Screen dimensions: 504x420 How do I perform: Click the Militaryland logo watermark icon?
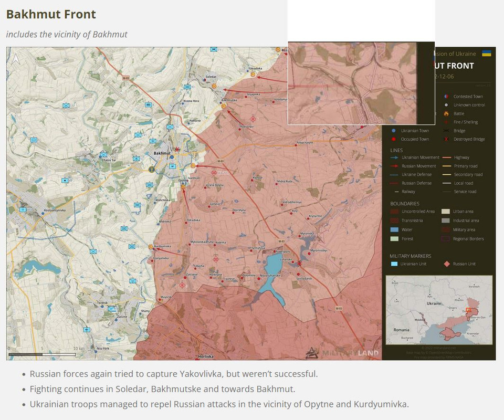point(311,352)
